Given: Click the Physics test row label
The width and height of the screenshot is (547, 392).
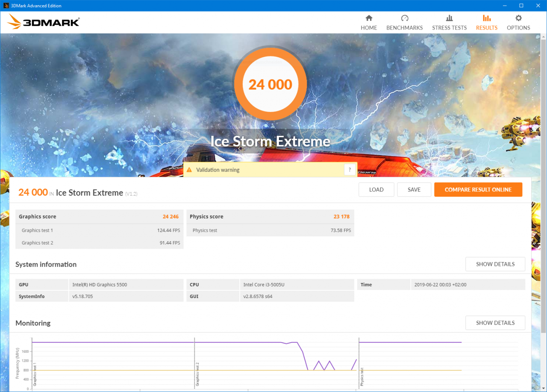Looking at the screenshot, I should 205,230.
